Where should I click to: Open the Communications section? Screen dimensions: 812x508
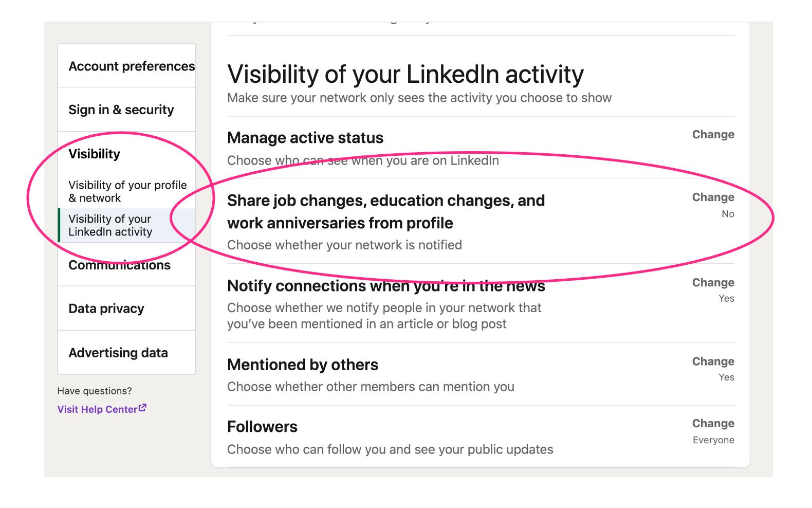tap(120, 265)
